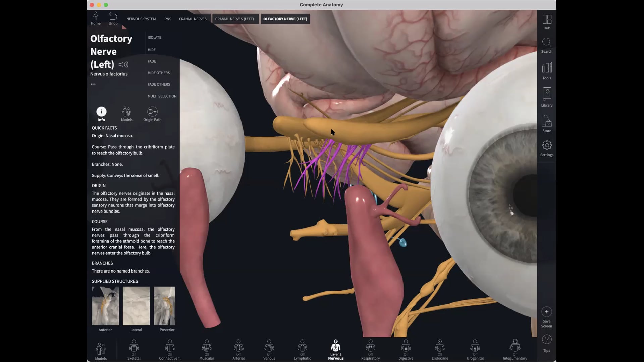Switch to the Origin Path tab

click(152, 113)
